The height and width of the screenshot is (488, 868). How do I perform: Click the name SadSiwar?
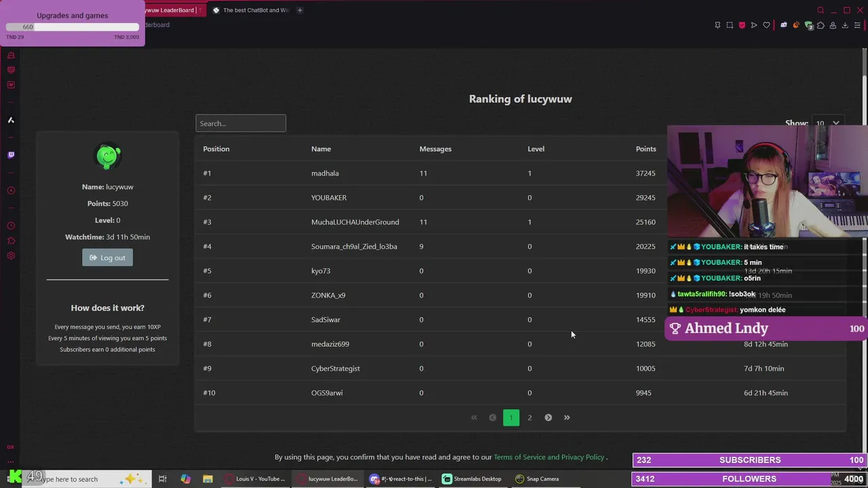click(x=325, y=320)
